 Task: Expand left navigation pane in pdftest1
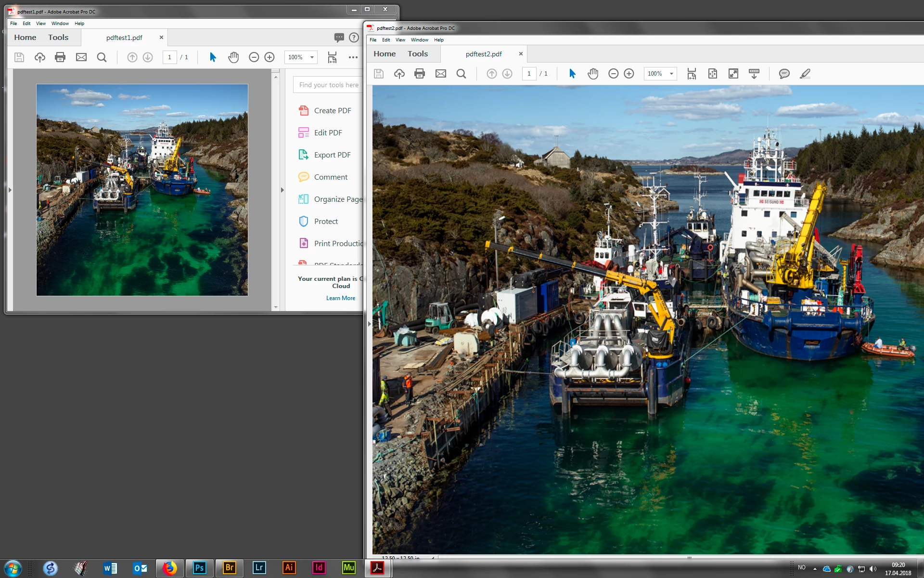pyautogui.click(x=10, y=190)
